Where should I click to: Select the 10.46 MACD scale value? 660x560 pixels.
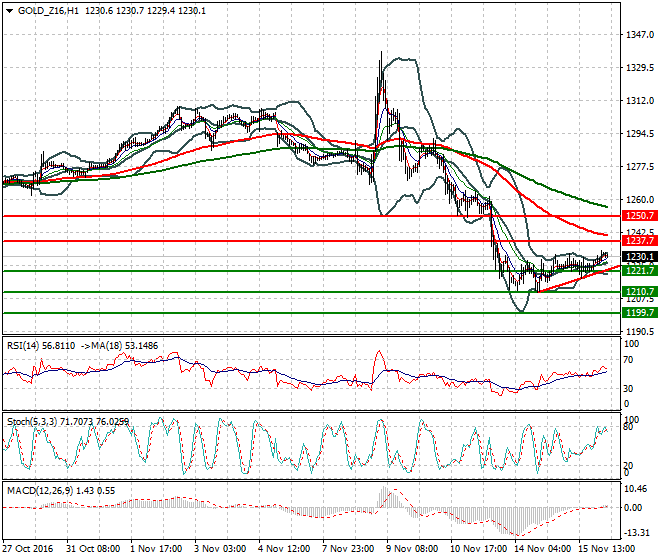[x=635, y=489]
